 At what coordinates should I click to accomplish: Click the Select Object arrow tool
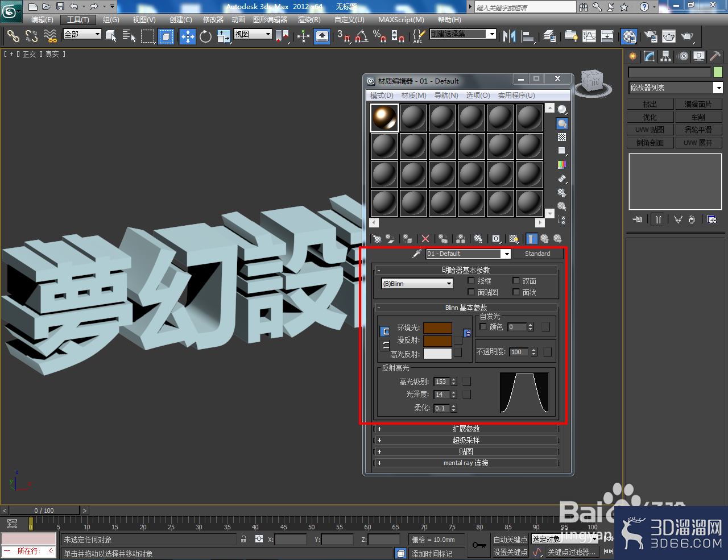(x=111, y=36)
